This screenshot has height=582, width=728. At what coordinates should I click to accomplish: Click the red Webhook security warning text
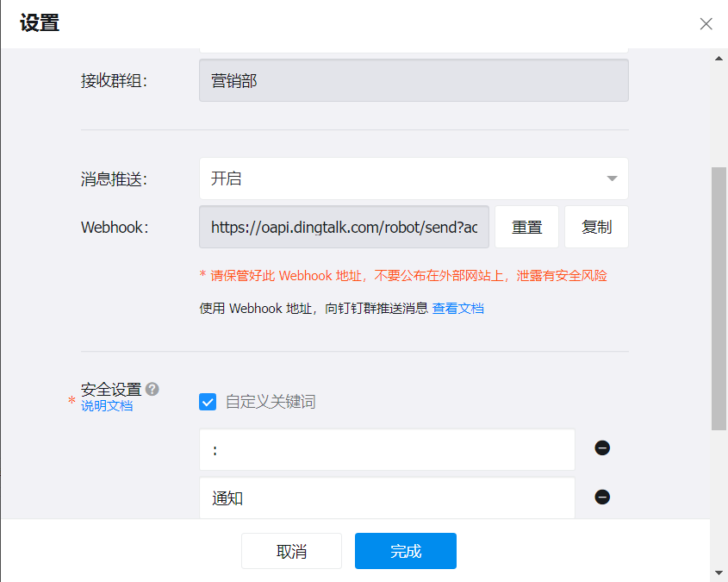tap(403, 276)
